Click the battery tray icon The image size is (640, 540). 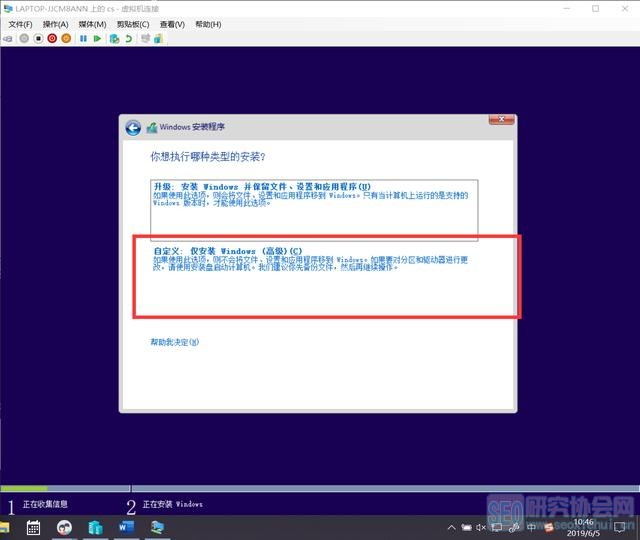467,528
